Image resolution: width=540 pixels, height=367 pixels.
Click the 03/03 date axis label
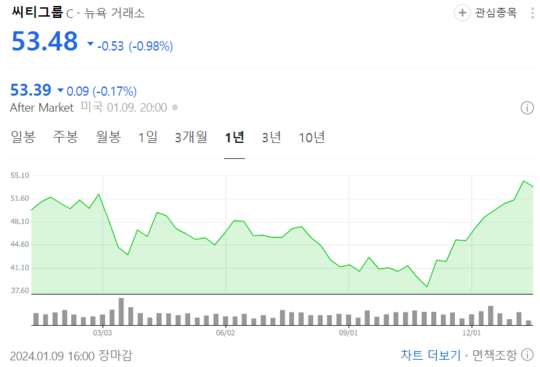(x=102, y=333)
